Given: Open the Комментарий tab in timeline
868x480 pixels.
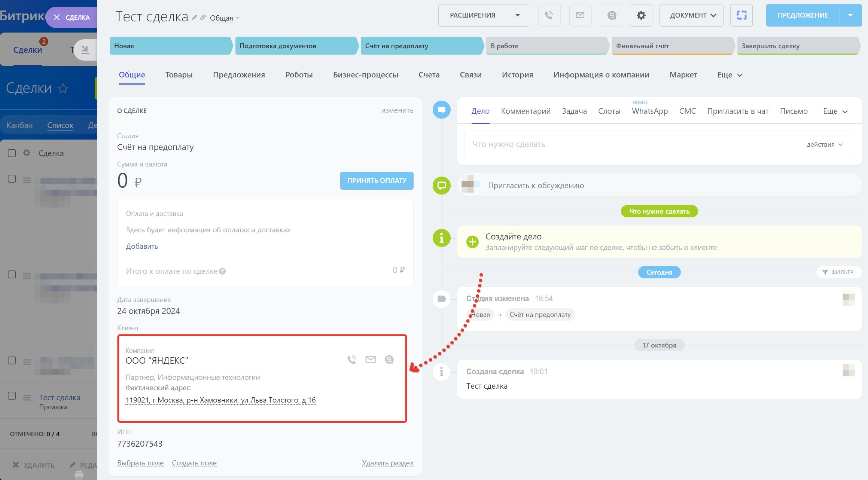Looking at the screenshot, I should (526, 111).
